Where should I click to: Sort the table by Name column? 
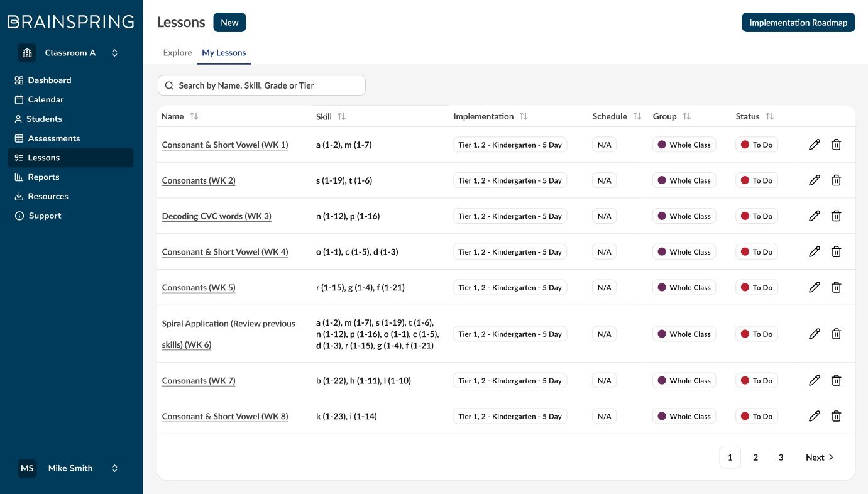click(194, 117)
